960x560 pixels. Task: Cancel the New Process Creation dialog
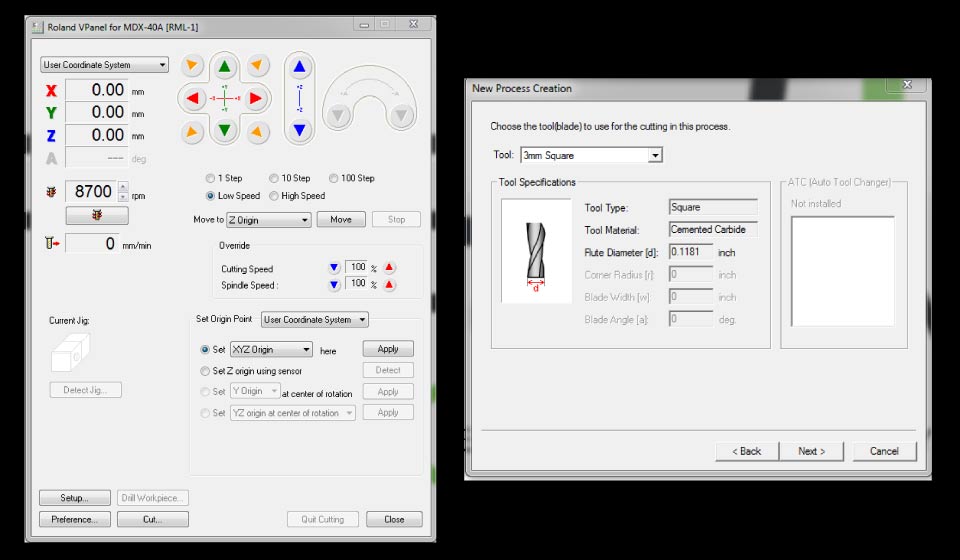tap(884, 451)
